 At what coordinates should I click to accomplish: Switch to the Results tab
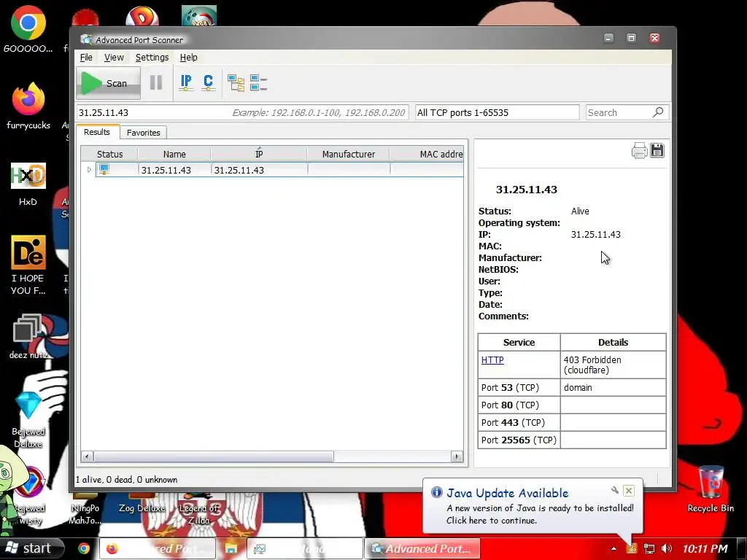(x=97, y=132)
